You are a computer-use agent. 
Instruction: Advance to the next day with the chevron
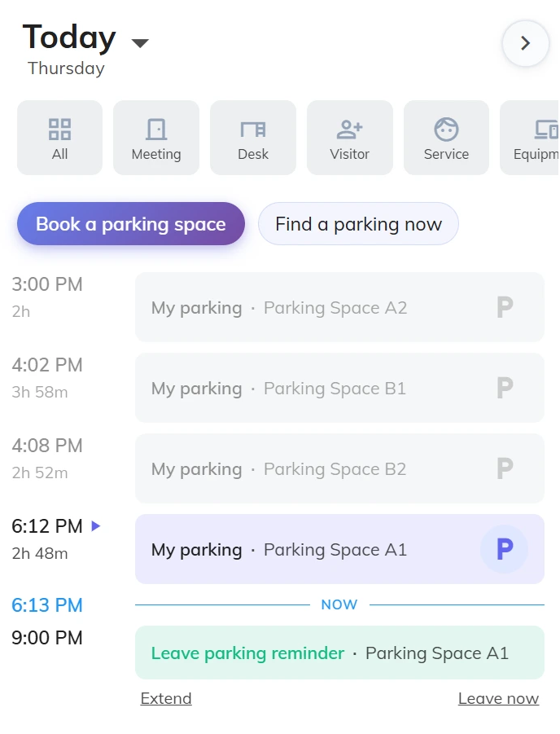point(525,44)
